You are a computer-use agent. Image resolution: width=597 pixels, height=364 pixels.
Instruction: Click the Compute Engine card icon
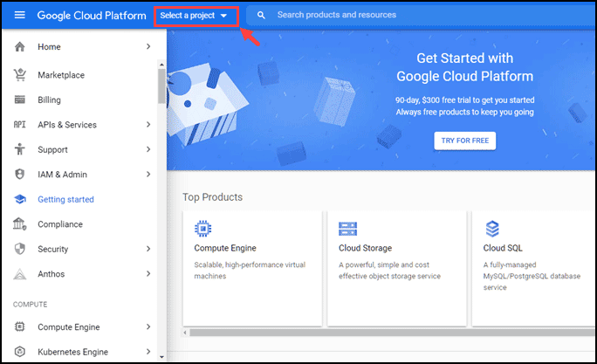203,229
